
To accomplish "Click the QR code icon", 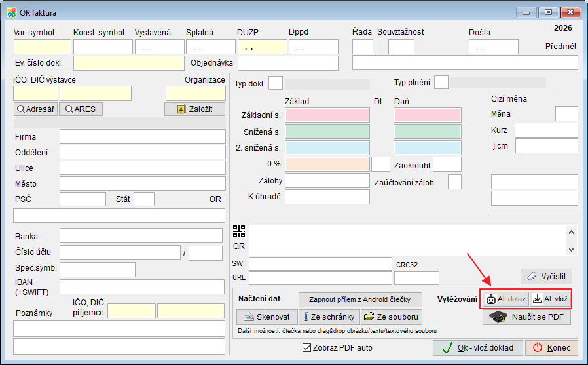I will (239, 231).
